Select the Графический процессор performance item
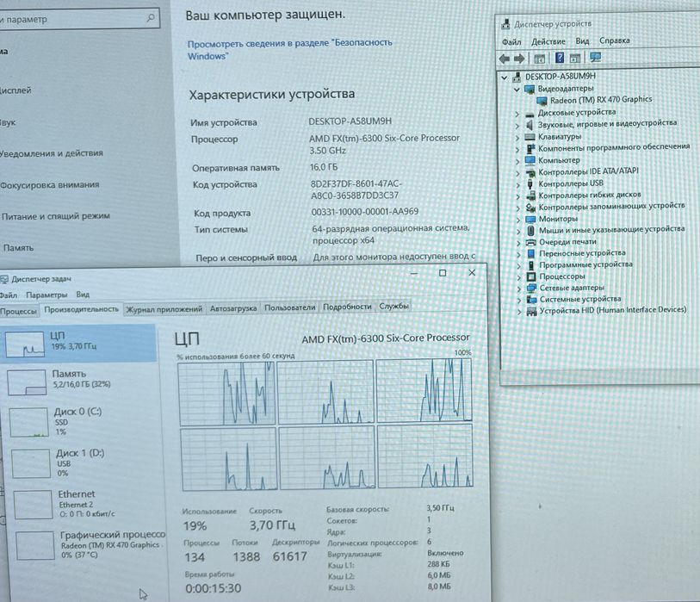 [x=90, y=545]
